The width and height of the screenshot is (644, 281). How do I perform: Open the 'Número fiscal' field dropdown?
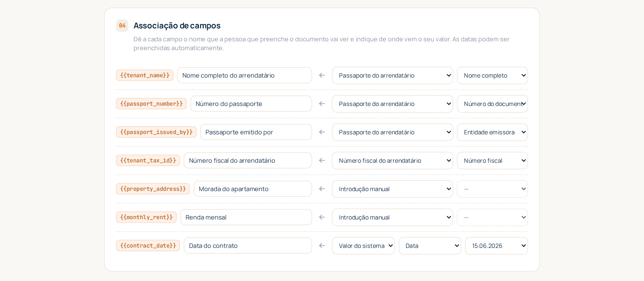coord(492,161)
